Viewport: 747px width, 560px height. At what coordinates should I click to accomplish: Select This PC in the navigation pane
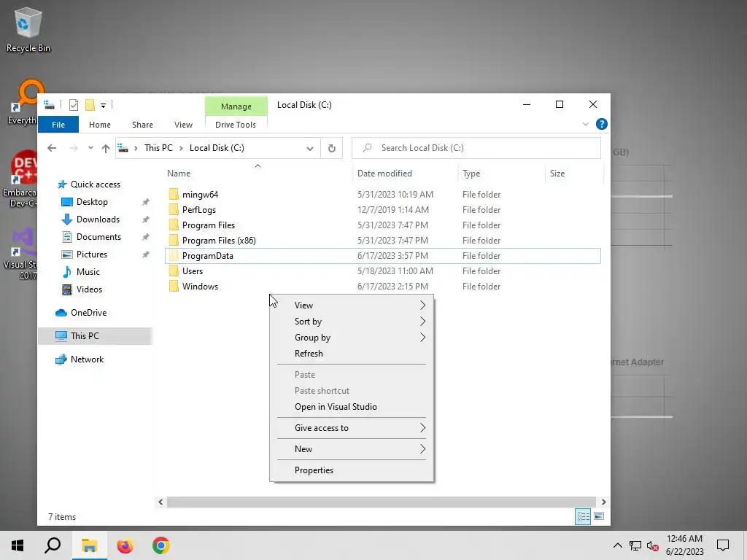click(x=95, y=336)
